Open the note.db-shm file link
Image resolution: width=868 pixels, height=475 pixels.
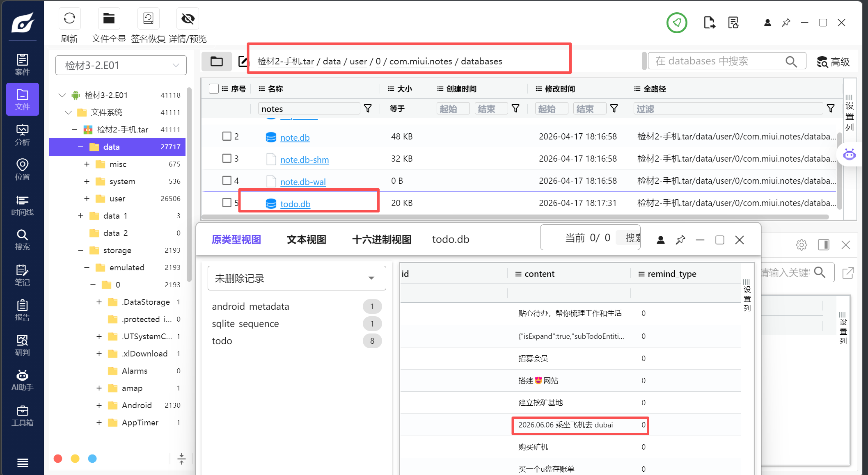[305, 160]
